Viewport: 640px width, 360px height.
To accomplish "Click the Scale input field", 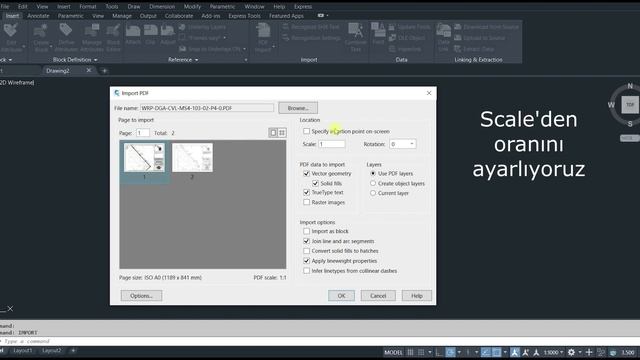I will coord(332,144).
